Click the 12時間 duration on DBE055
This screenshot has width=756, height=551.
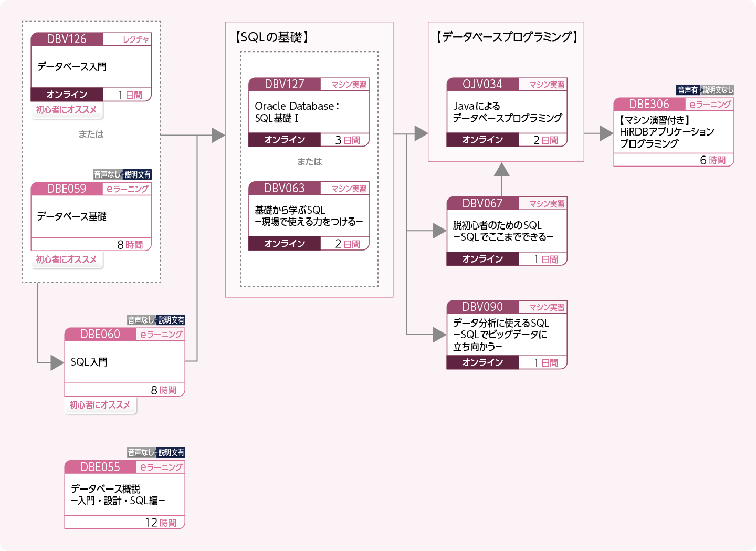point(161,523)
